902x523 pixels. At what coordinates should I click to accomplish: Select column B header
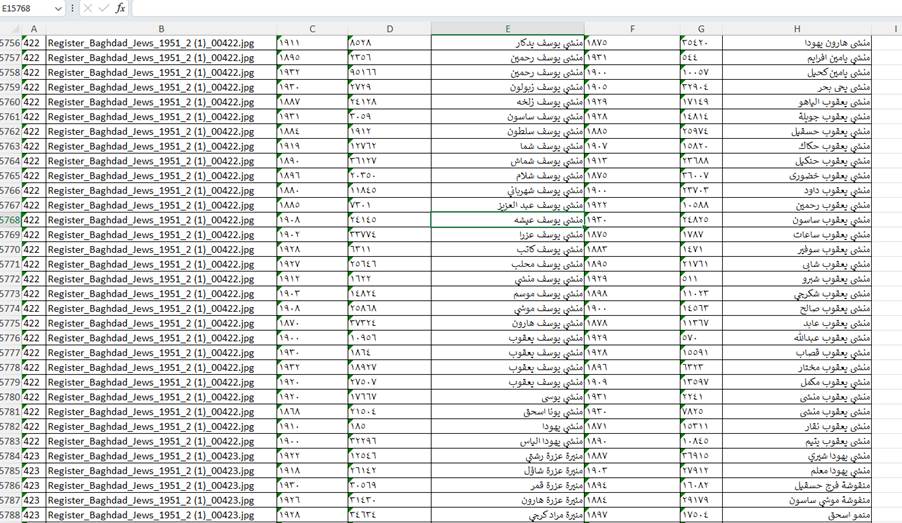(161, 29)
